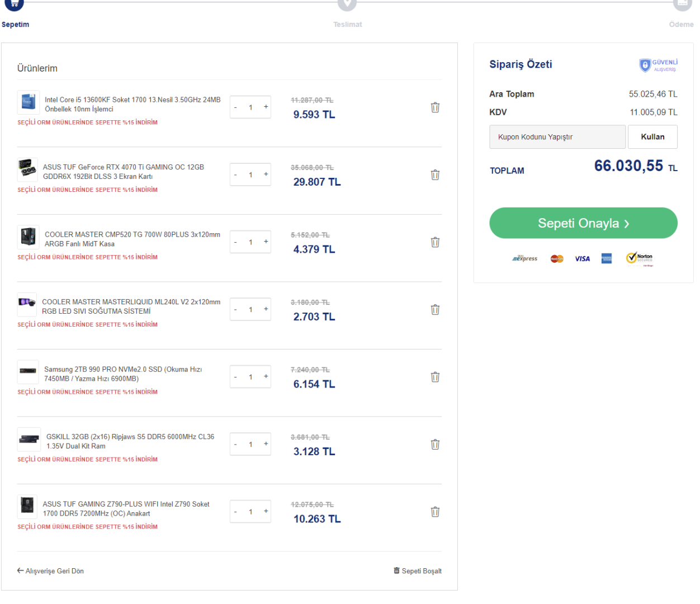Click the Kupon Kodunu Yapıştır field
This screenshot has width=700, height=604.
pyautogui.click(x=557, y=137)
